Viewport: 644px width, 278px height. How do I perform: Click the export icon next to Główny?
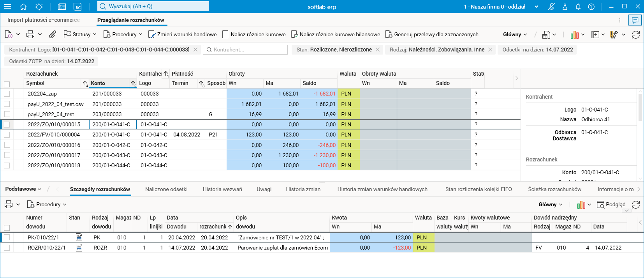546,35
